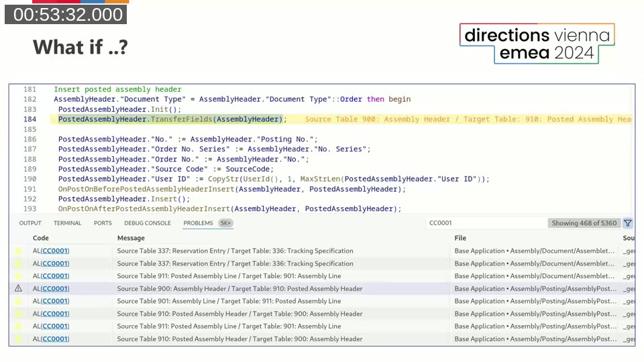Sort problems by the File column header
This screenshot has width=644, height=362.
click(x=460, y=238)
